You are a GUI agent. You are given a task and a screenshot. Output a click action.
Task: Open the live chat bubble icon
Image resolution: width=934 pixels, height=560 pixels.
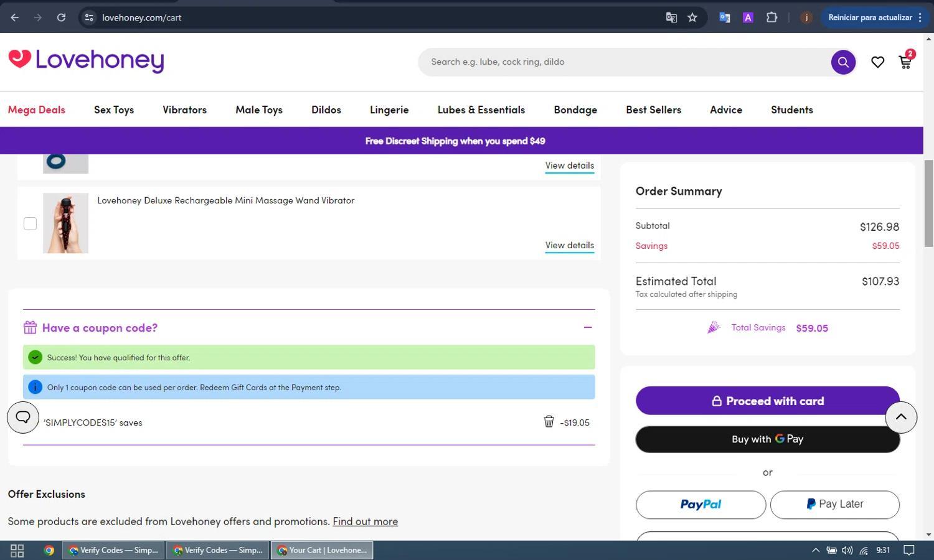click(23, 417)
